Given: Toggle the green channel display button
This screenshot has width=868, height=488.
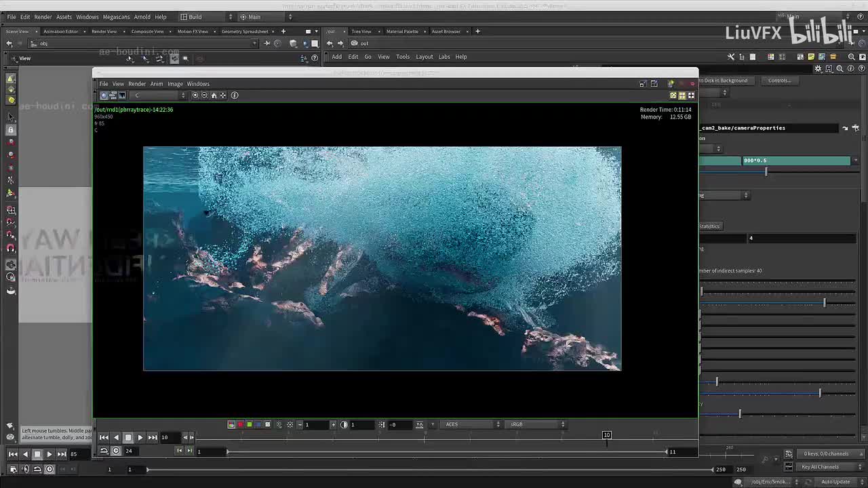Looking at the screenshot, I should 249,424.
